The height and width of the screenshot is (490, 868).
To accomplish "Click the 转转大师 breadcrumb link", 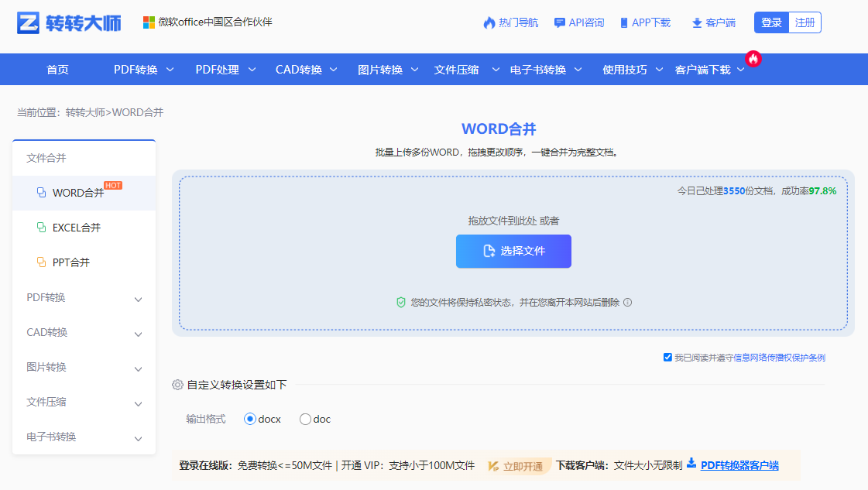I will pos(85,112).
